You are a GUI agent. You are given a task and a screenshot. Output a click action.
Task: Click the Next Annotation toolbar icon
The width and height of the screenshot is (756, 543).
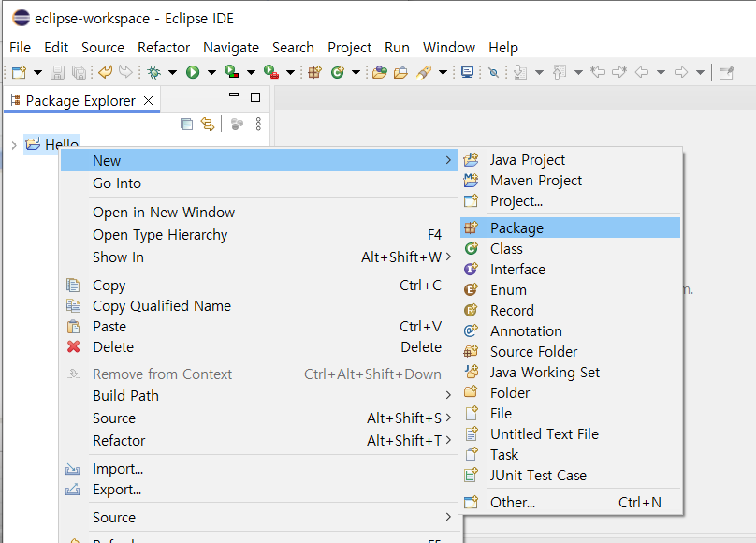pyautogui.click(x=520, y=72)
